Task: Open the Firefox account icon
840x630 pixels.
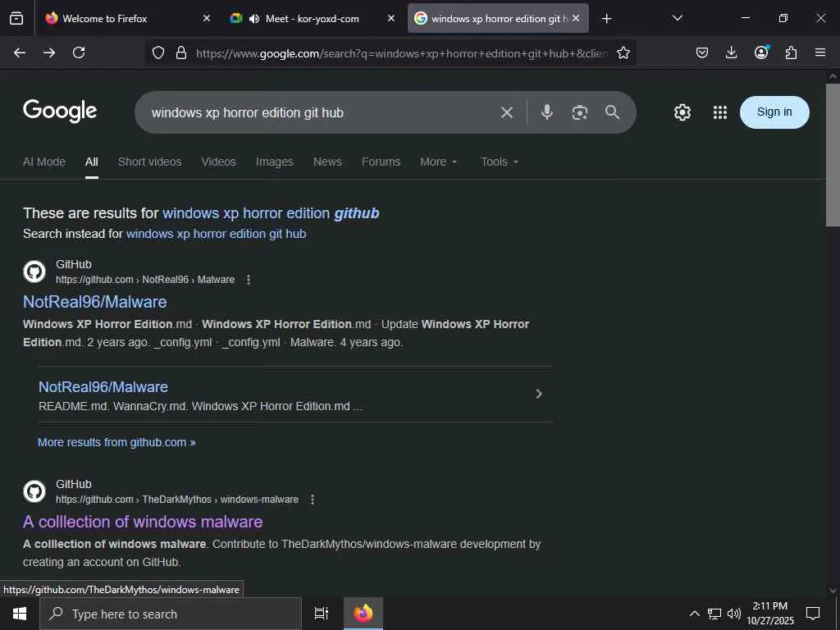Action: 761,52
